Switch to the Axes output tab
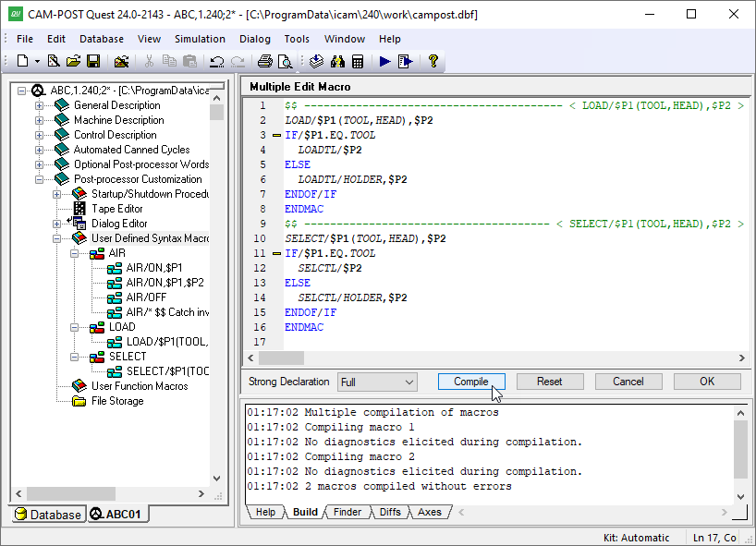The height and width of the screenshot is (546, 756). [429, 512]
